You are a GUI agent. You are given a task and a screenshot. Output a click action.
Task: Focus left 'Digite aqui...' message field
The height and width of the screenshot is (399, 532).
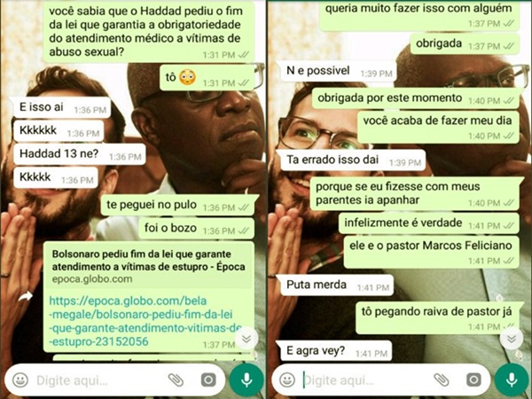pos(102,380)
